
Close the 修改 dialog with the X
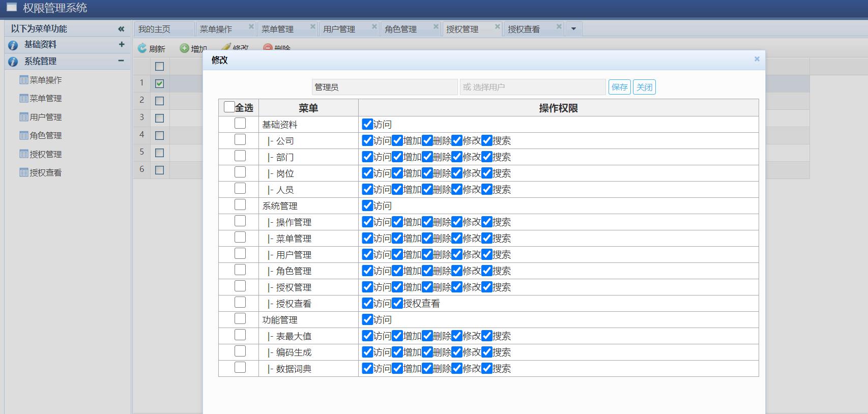point(757,59)
